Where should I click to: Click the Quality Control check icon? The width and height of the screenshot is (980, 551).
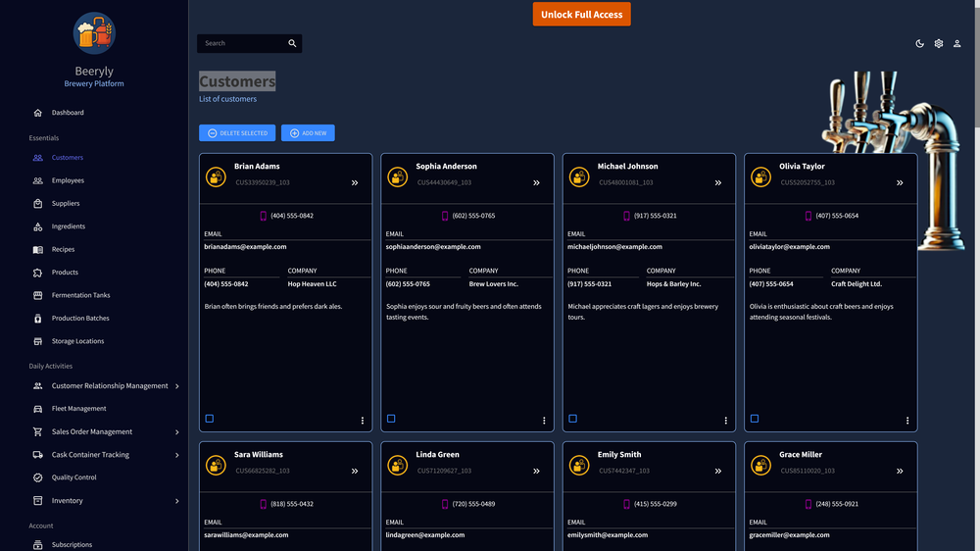tap(37, 477)
